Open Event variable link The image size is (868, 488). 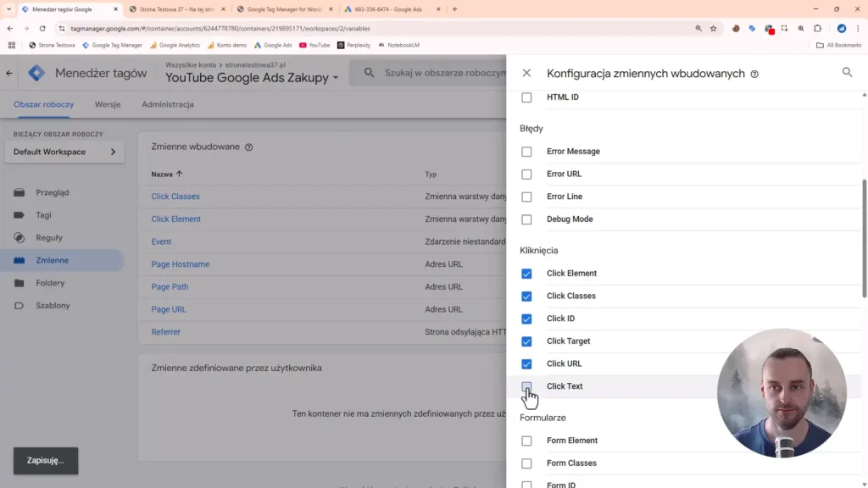[x=161, y=241]
